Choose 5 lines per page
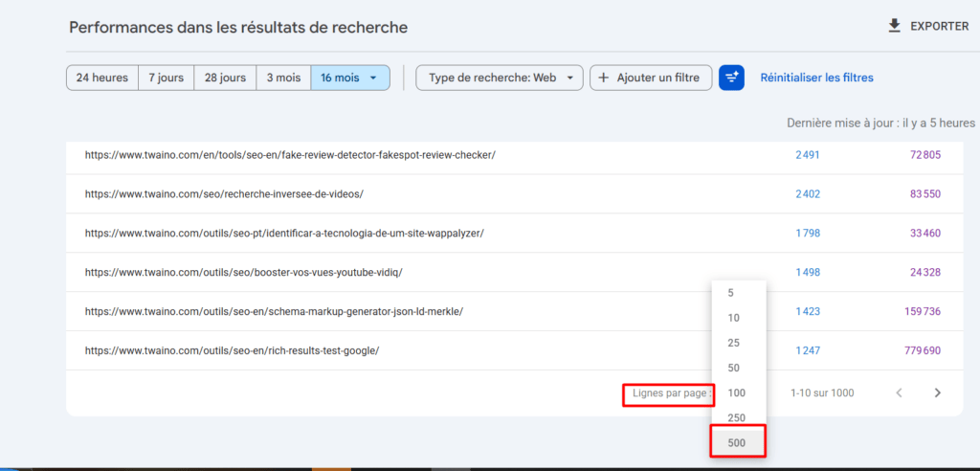Screen dimensions: 980x471 click(739, 293)
